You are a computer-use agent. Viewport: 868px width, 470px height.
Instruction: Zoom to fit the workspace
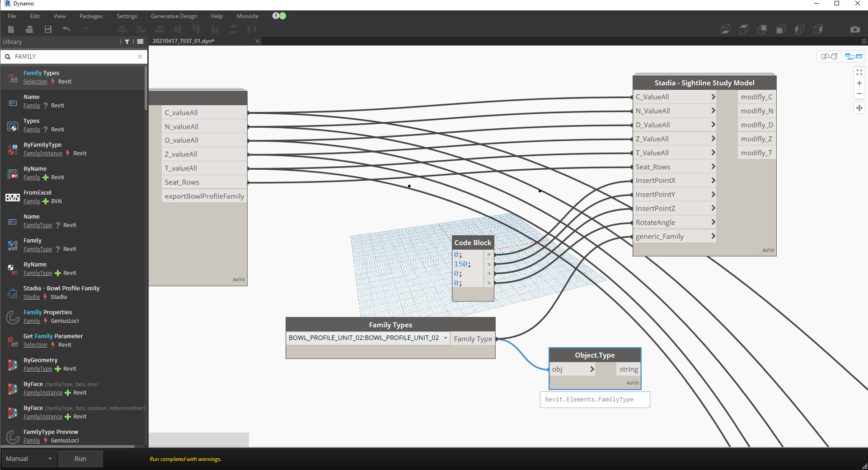point(859,72)
